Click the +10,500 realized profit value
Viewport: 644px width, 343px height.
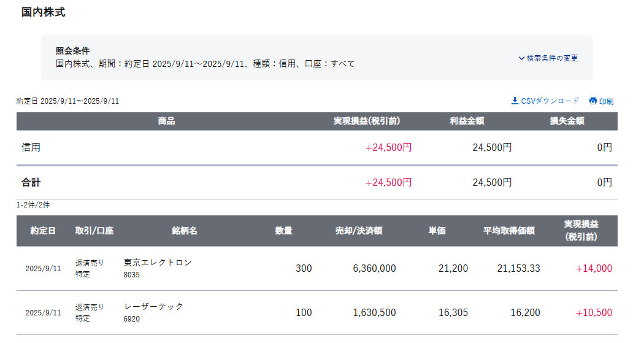point(593,312)
